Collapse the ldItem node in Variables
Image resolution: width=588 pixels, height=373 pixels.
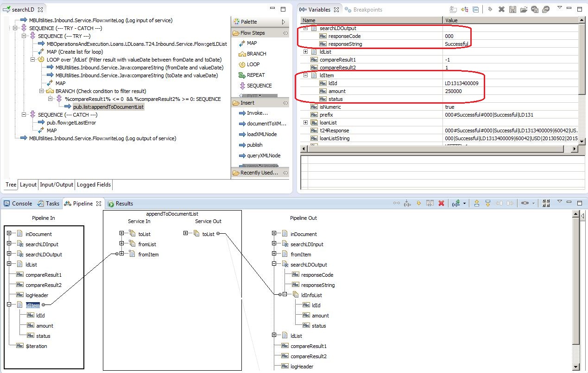(306, 75)
